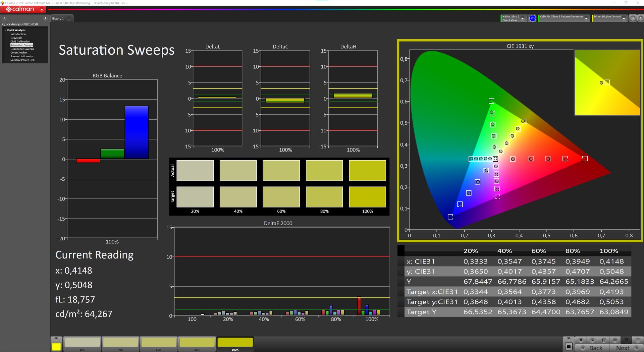Click the Quick Analysis NBC sRGB workflow title
644x352 pixels.
pos(20,24)
